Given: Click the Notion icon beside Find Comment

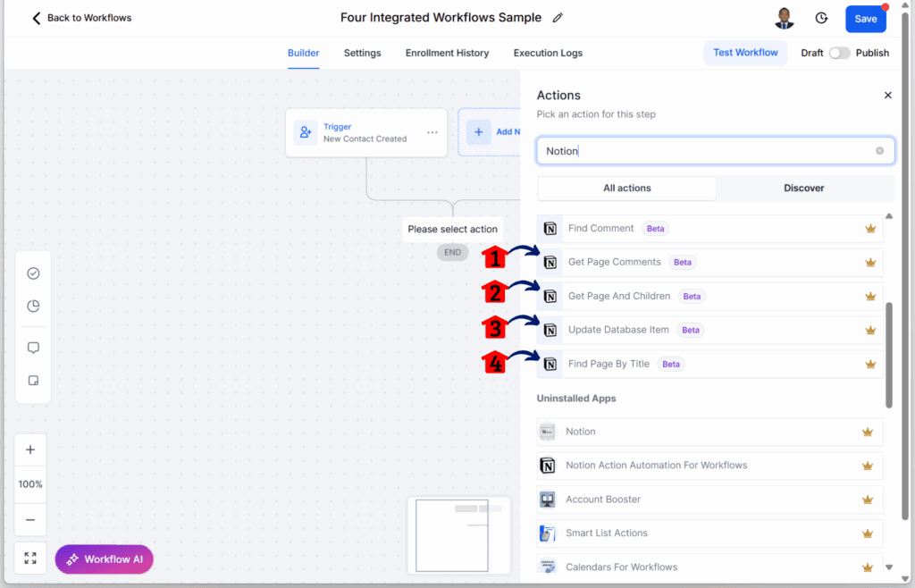Looking at the screenshot, I should point(550,229).
